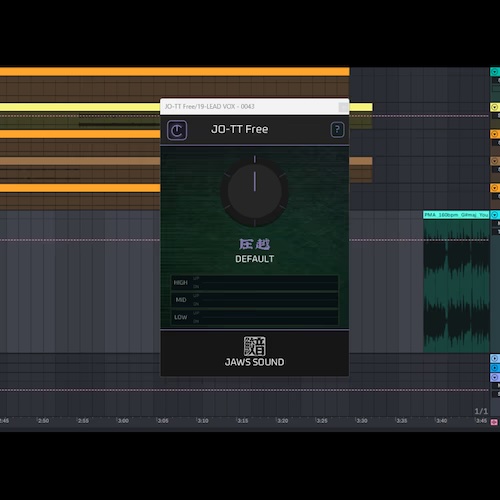The width and height of the screenshot is (500, 500).
Task: Click the JAWS SOUND logo
Action: coord(255,352)
